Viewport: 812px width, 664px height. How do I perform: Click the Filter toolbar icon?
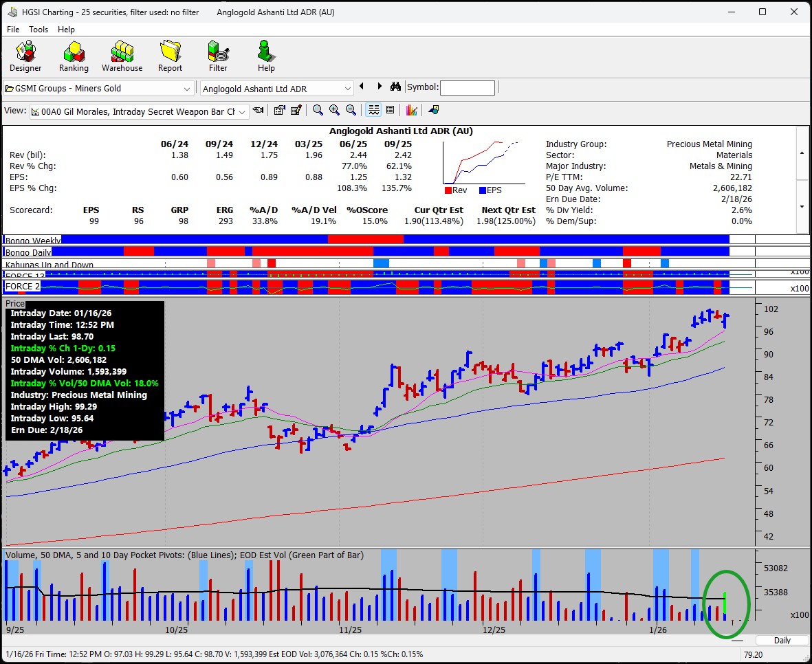[218, 56]
